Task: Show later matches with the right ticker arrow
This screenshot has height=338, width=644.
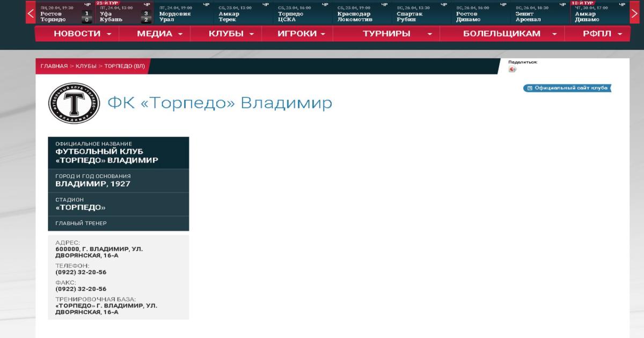Action: [x=634, y=13]
